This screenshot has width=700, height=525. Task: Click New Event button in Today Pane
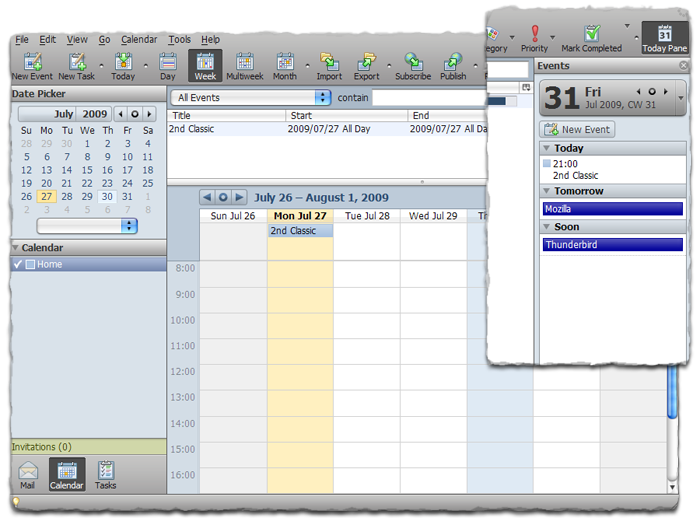(x=577, y=130)
